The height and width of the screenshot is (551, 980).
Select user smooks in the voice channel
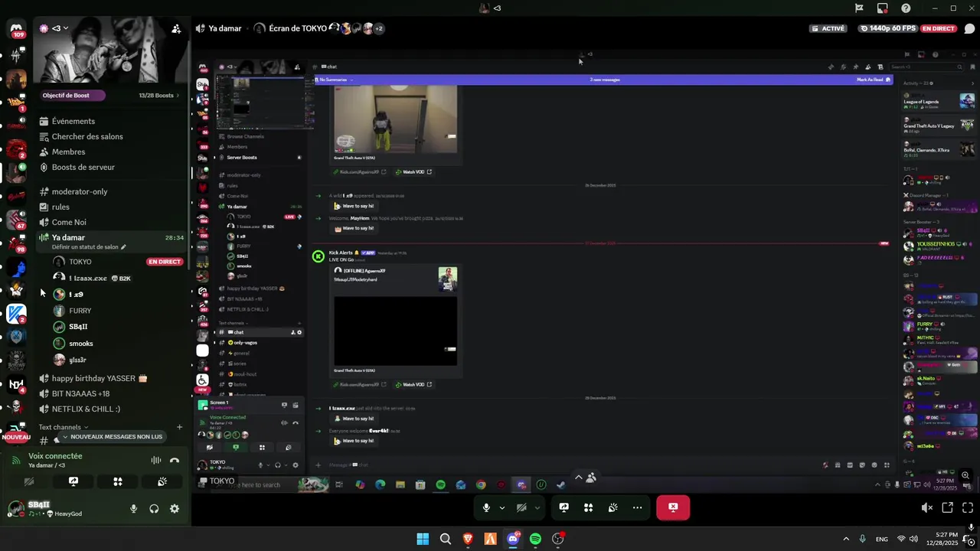pyautogui.click(x=80, y=344)
